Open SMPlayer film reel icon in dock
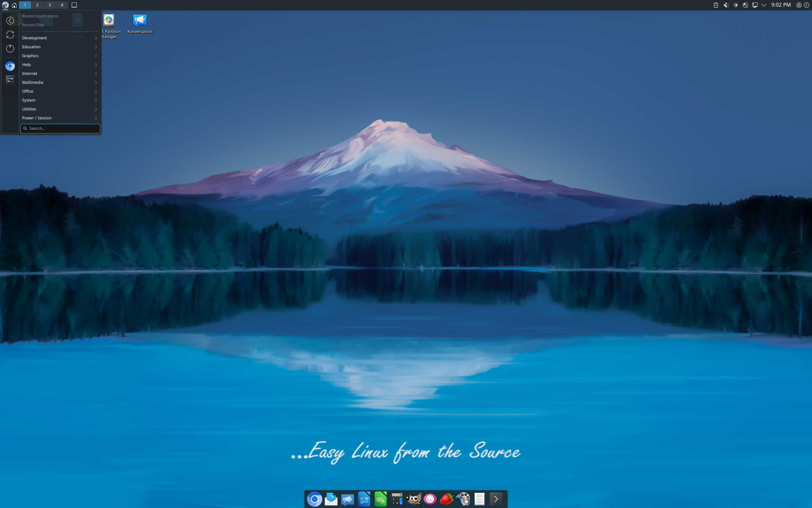The image size is (812, 508). pyautogui.click(x=463, y=499)
